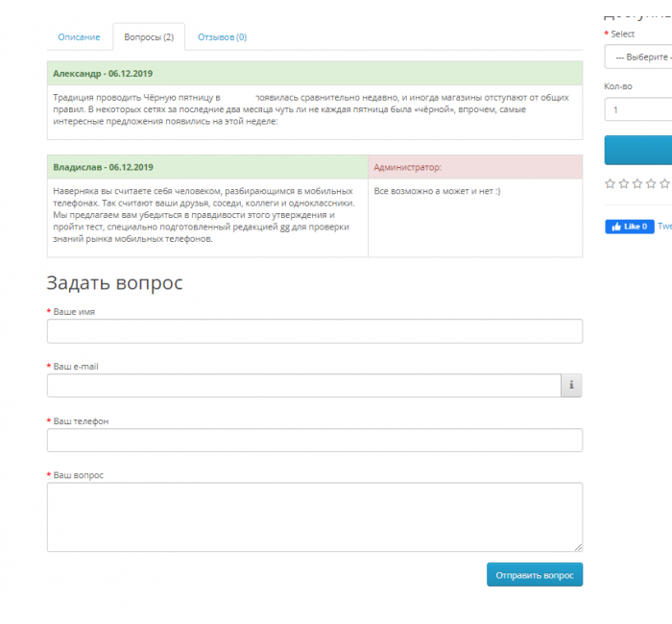
Task: Click the Владислав - 06.12.2019 question header
Action: (207, 167)
